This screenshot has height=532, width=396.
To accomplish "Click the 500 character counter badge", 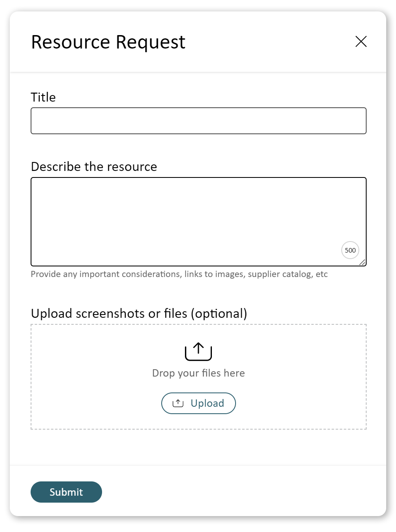I will (350, 250).
